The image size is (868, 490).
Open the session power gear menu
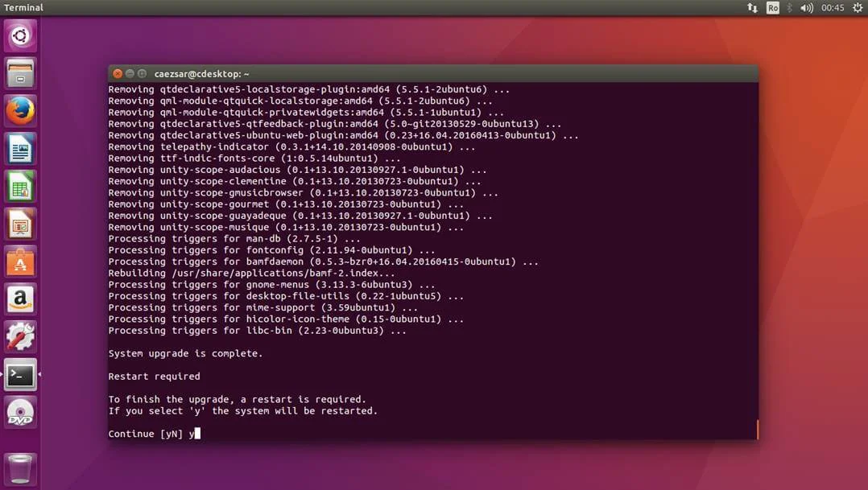(x=858, y=8)
